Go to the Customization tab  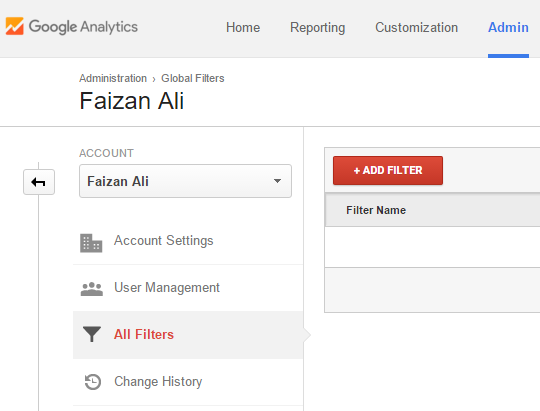pos(416,28)
